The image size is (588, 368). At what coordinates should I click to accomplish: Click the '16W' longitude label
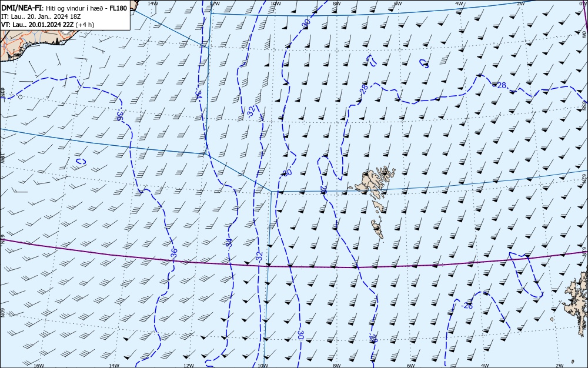pos(39,366)
